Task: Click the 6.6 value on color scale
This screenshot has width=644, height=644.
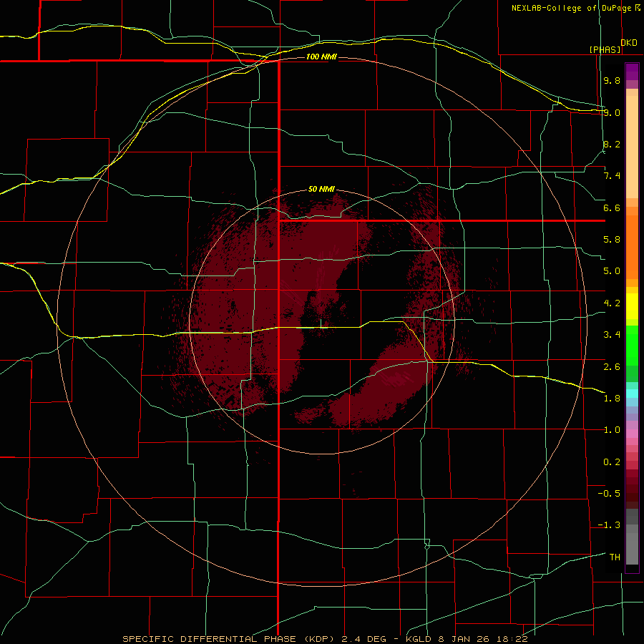Action: pyautogui.click(x=612, y=208)
